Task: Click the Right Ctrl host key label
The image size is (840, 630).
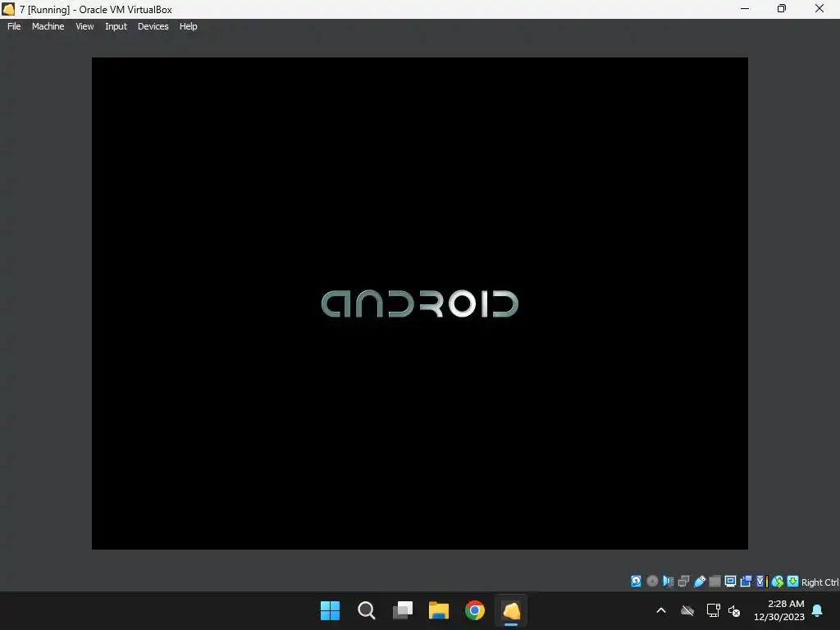Action: pos(819,582)
